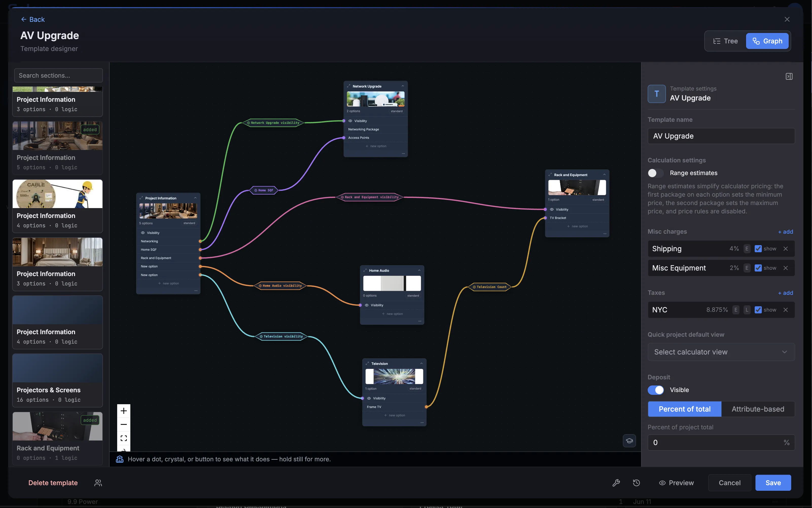Image resolution: width=812 pixels, height=508 pixels.
Task: Click the Network Upgrade visibility crystal
Action: 273,123
